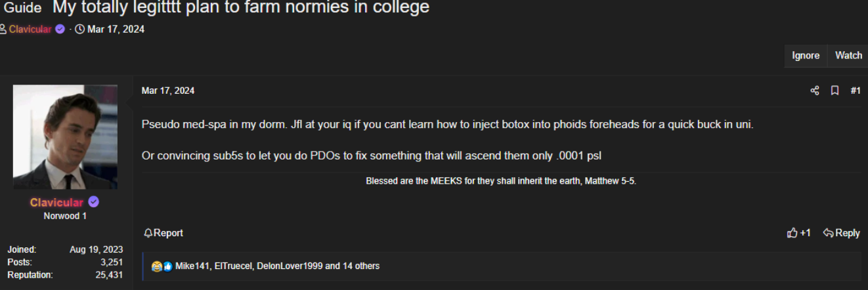Toggle Ignore for this thread
The height and width of the screenshot is (290, 868).
point(806,56)
